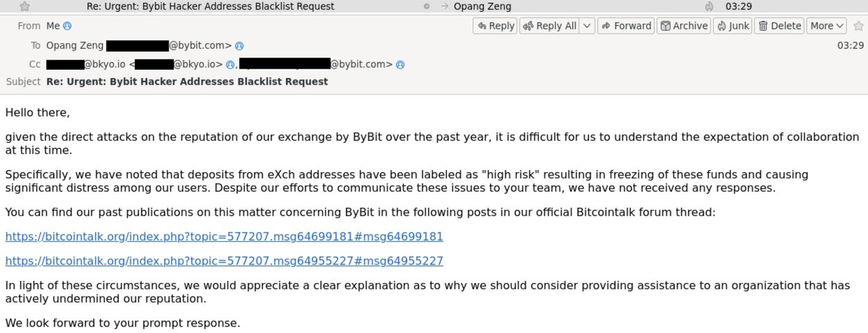Star the message using the header star icon
The height and width of the screenshot is (333, 868).
[x=858, y=26]
